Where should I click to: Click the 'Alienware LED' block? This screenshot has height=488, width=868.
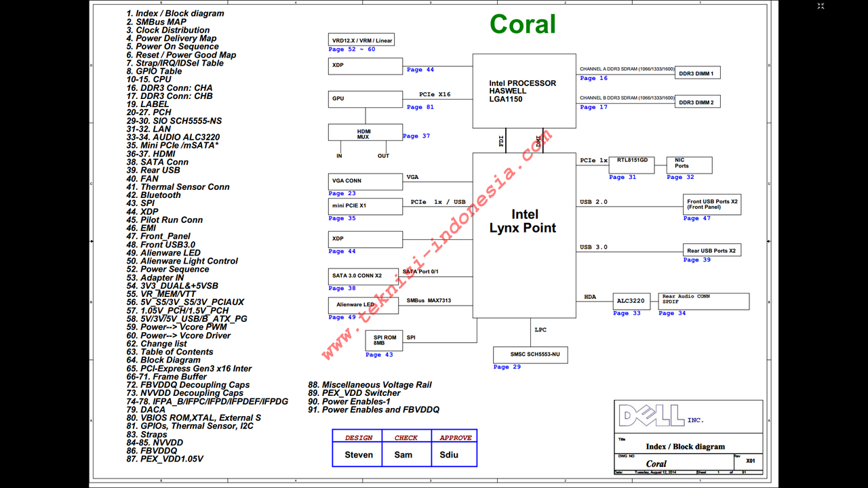click(363, 305)
